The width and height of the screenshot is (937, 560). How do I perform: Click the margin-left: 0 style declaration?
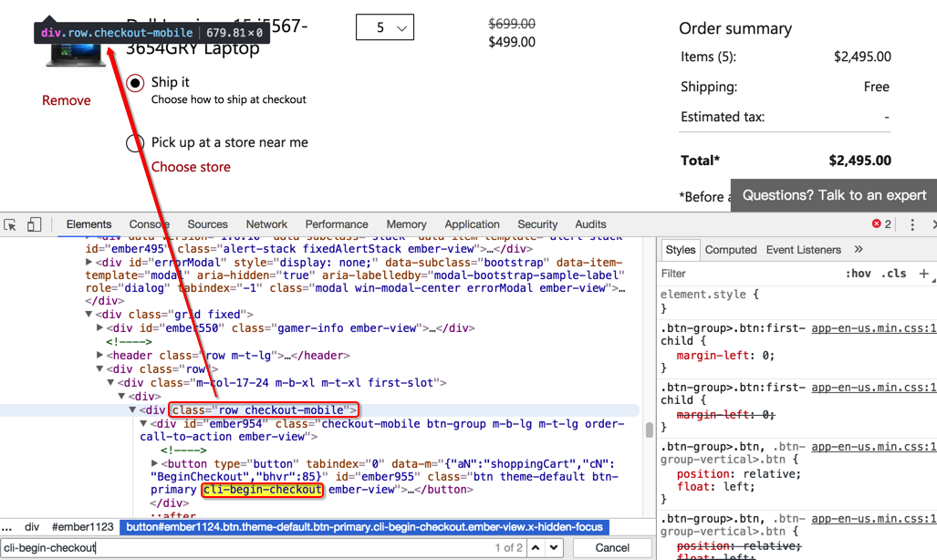pos(724,356)
